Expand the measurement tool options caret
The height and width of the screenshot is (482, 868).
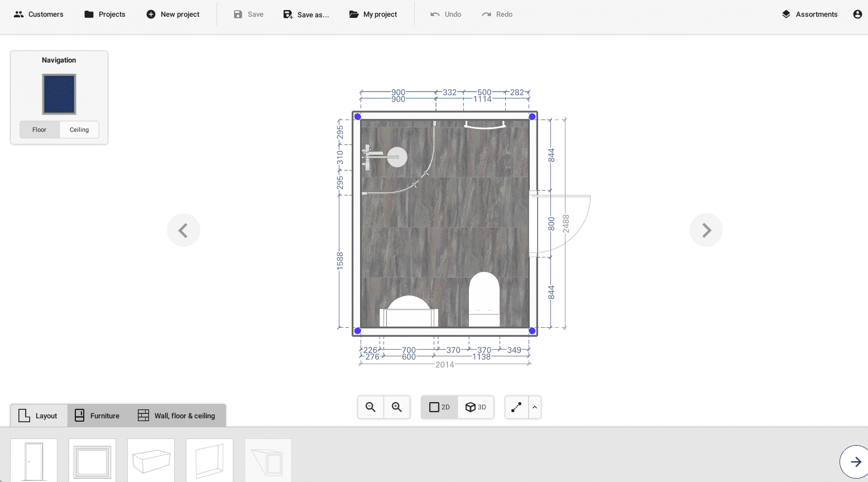535,407
